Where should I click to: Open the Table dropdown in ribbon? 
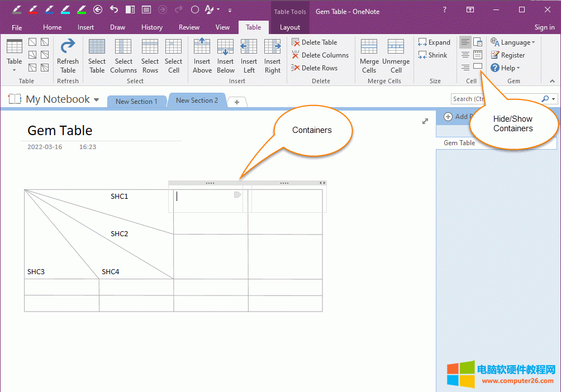pyautogui.click(x=15, y=56)
